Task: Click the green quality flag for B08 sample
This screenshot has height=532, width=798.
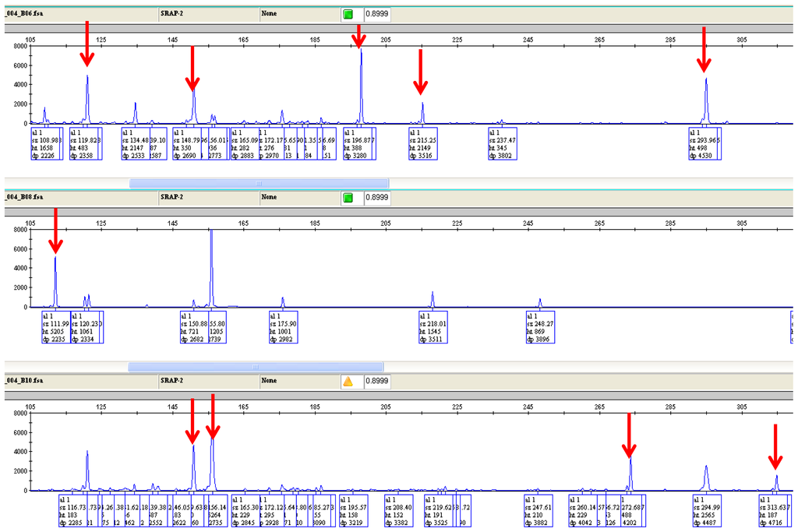Action: click(x=348, y=198)
